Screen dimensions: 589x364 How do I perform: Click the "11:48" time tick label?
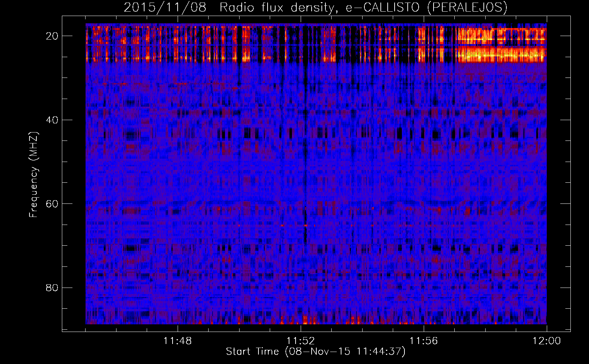(178, 341)
